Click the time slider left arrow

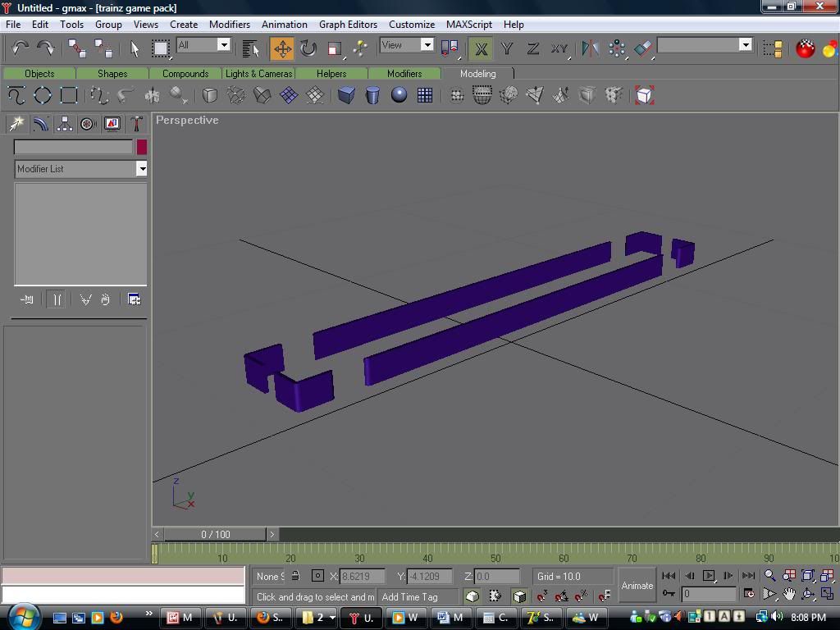pos(157,534)
